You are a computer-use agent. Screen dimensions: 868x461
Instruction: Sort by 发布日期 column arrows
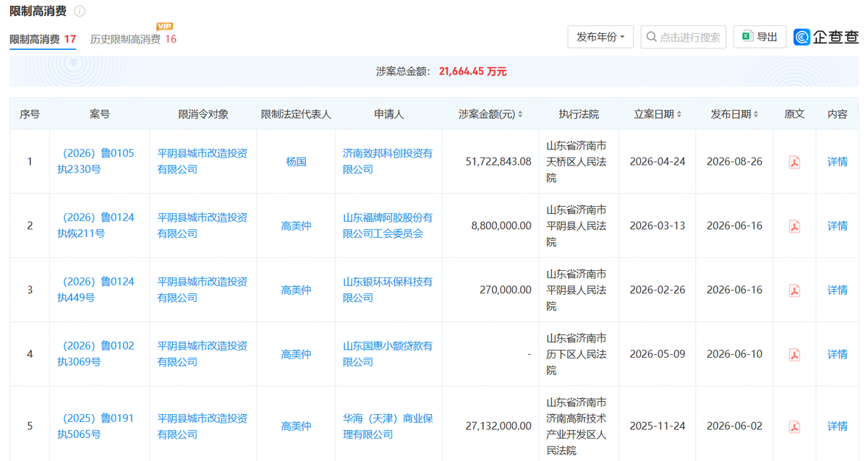point(757,114)
